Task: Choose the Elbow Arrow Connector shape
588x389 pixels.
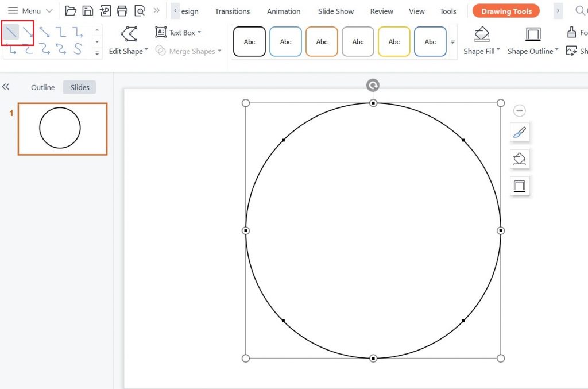Action: coord(78,33)
